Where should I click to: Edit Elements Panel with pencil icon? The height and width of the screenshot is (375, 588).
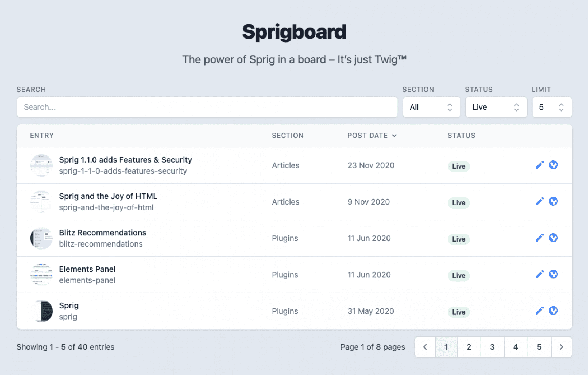[x=540, y=274]
